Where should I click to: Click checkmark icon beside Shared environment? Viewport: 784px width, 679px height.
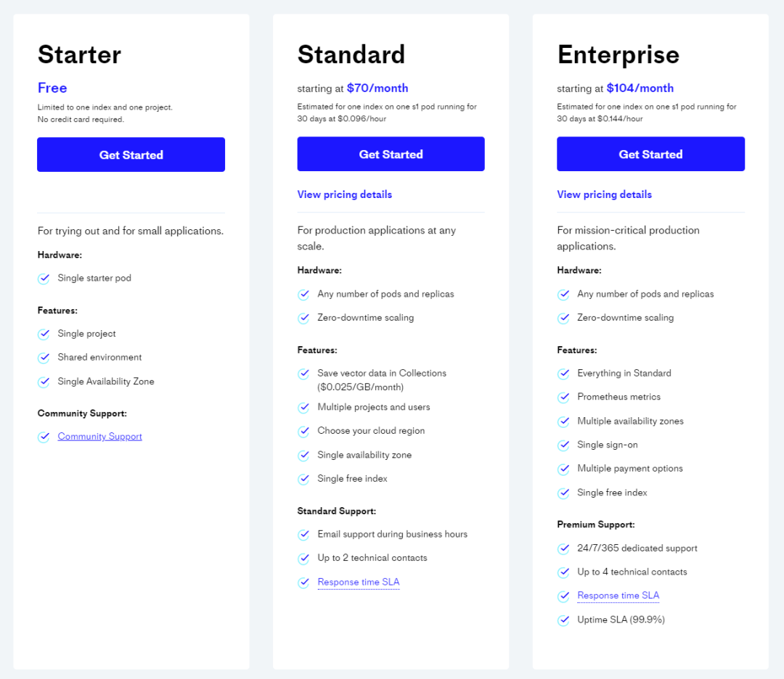click(44, 358)
